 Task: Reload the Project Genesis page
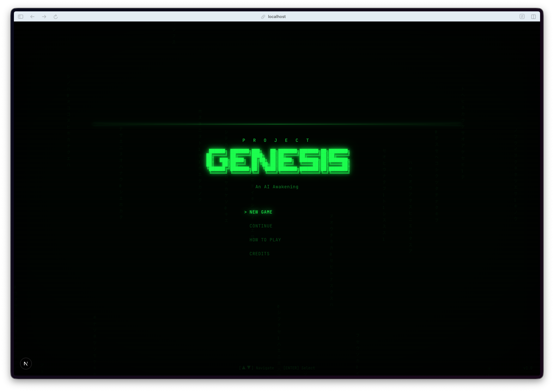[56, 17]
